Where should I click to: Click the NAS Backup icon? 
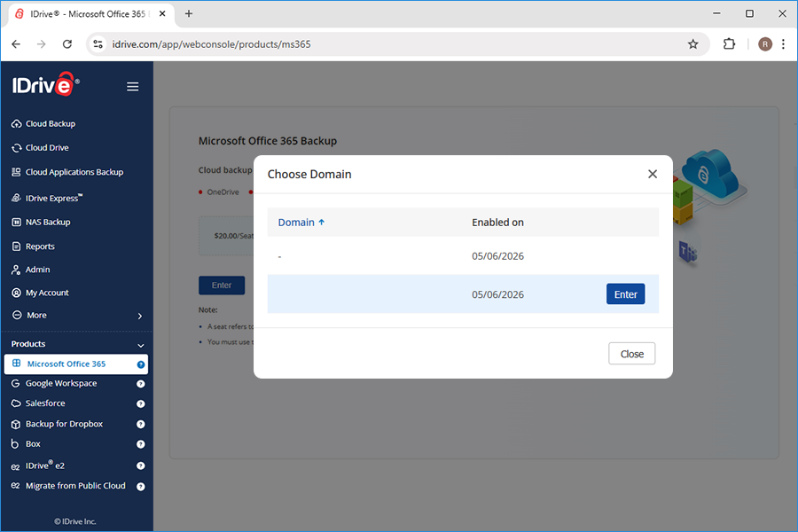(16, 222)
